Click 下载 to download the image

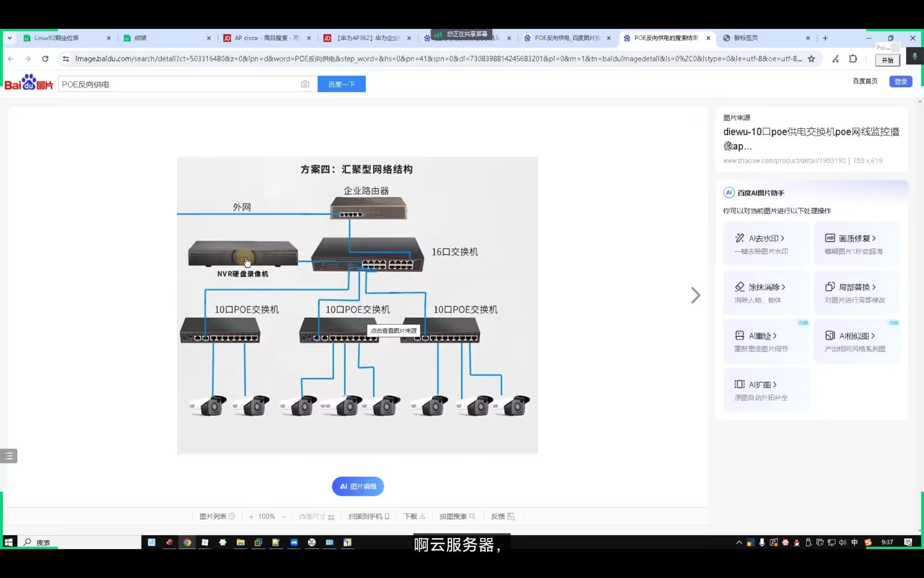[414, 516]
